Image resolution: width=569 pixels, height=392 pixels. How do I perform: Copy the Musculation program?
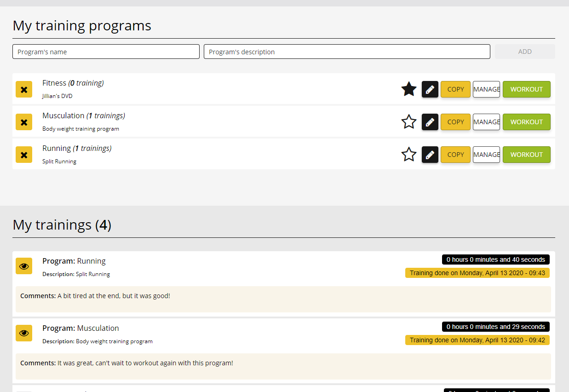coord(455,122)
